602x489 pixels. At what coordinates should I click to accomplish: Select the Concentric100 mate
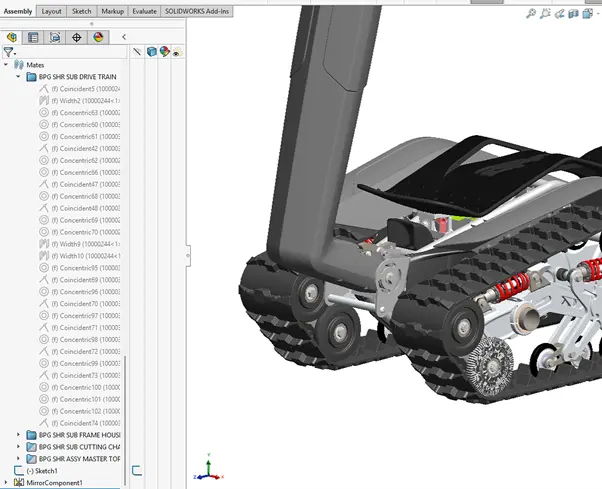pyautogui.click(x=86, y=387)
